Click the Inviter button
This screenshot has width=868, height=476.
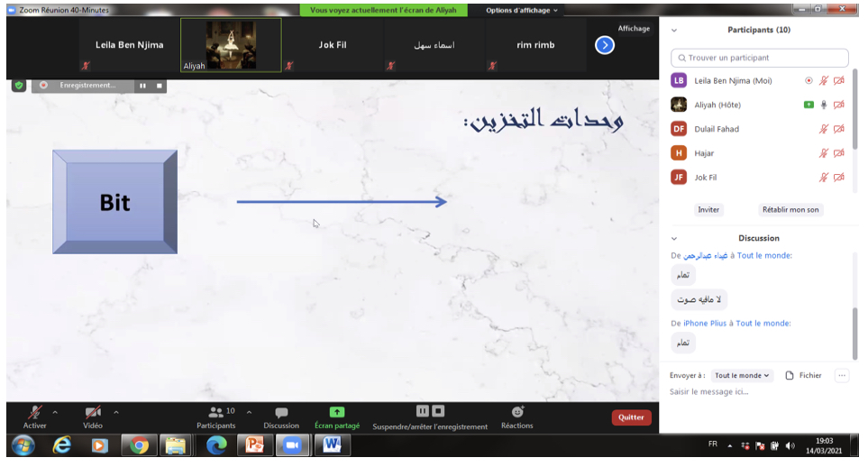tap(708, 209)
